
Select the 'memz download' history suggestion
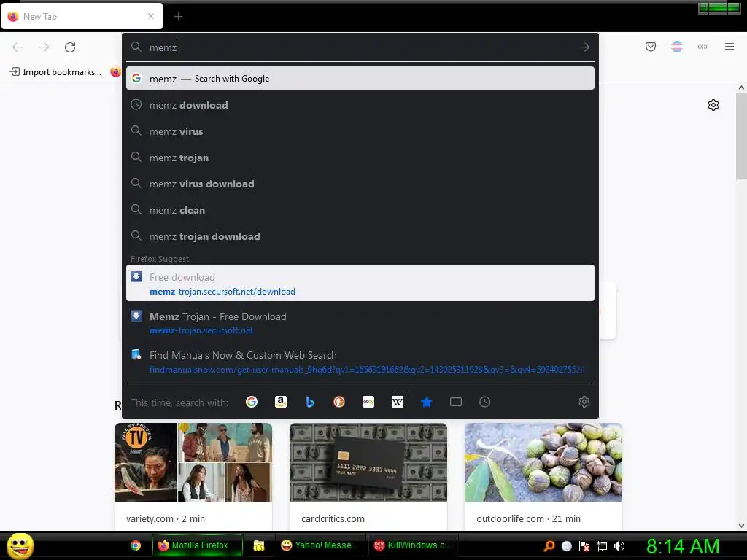(360, 105)
